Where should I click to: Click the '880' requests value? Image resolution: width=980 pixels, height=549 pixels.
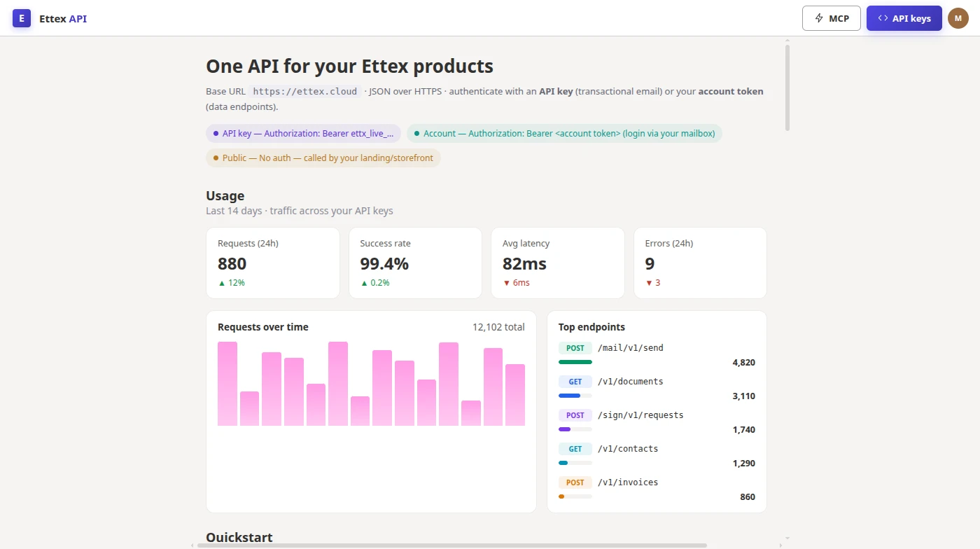point(232,264)
